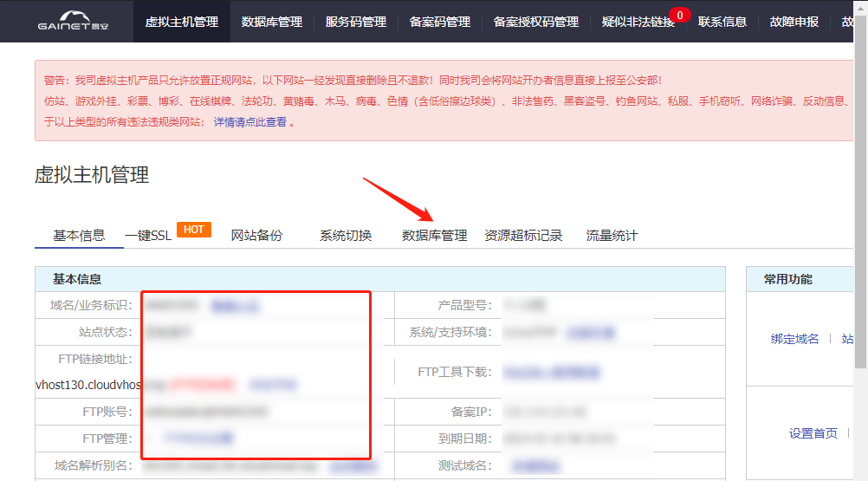This screenshot has height=481, width=868.
Task: Open the 疑似非法链接 menu item
Action: (638, 22)
